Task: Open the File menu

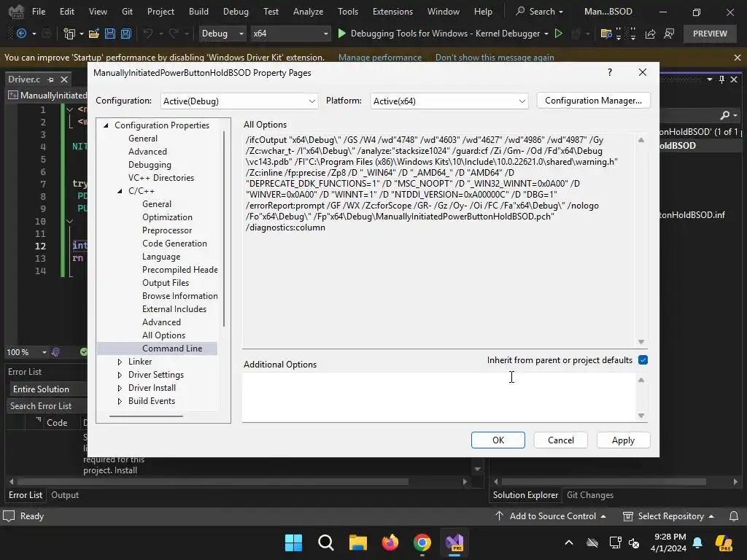Action: pos(39,12)
